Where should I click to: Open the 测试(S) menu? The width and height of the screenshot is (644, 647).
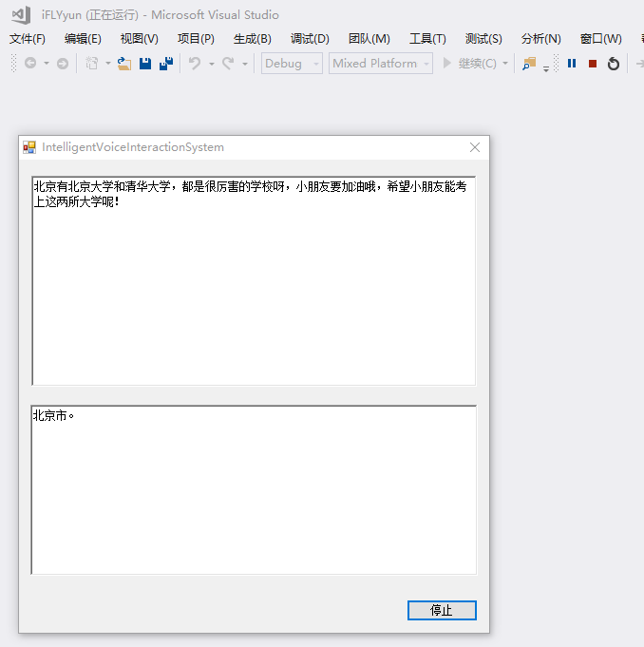pyautogui.click(x=483, y=39)
